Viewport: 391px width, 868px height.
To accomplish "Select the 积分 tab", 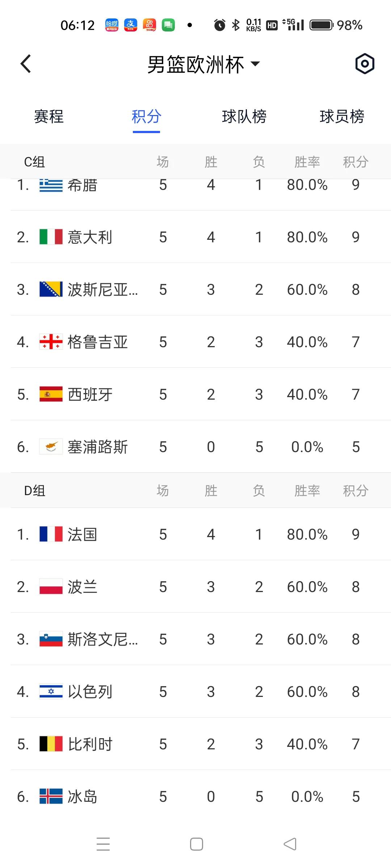I will pos(147,116).
